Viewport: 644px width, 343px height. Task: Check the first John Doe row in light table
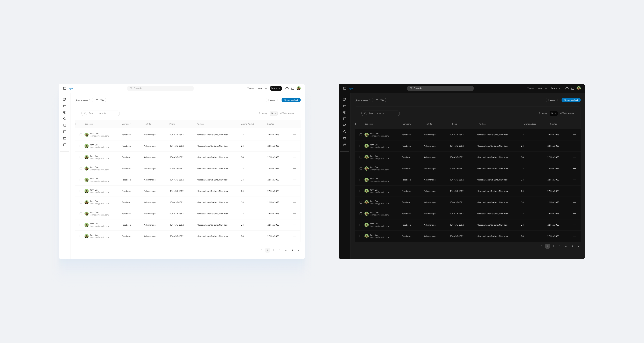(x=81, y=135)
